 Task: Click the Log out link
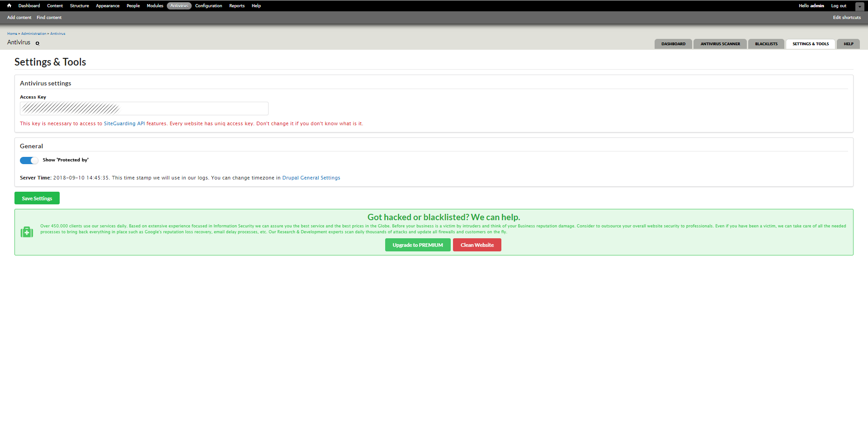pyautogui.click(x=839, y=6)
